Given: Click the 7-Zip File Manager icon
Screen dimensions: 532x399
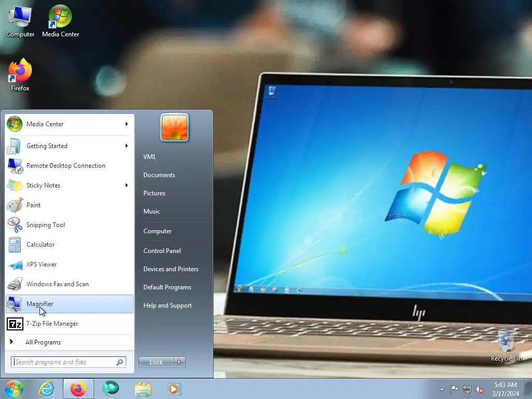Looking at the screenshot, I should [15, 324].
